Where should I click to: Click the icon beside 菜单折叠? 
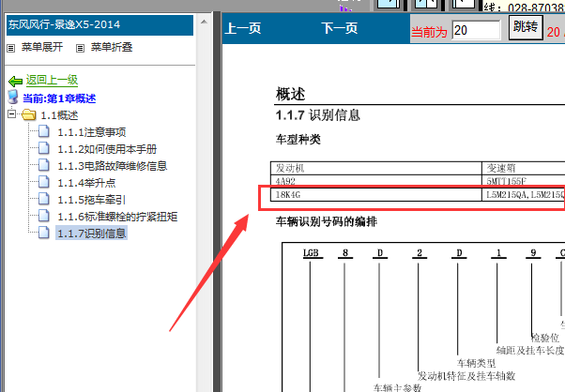click(80, 48)
